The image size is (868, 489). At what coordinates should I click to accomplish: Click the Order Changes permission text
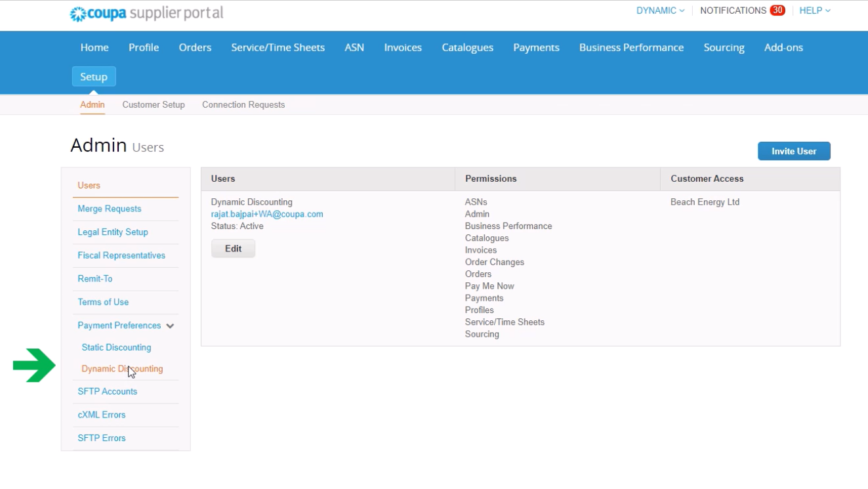pos(495,262)
